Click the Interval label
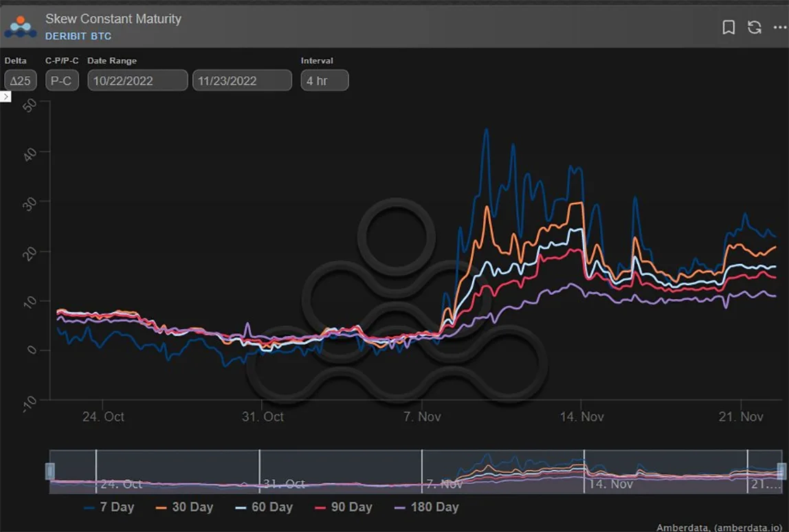Screen dimensions: 789x532 317,61
